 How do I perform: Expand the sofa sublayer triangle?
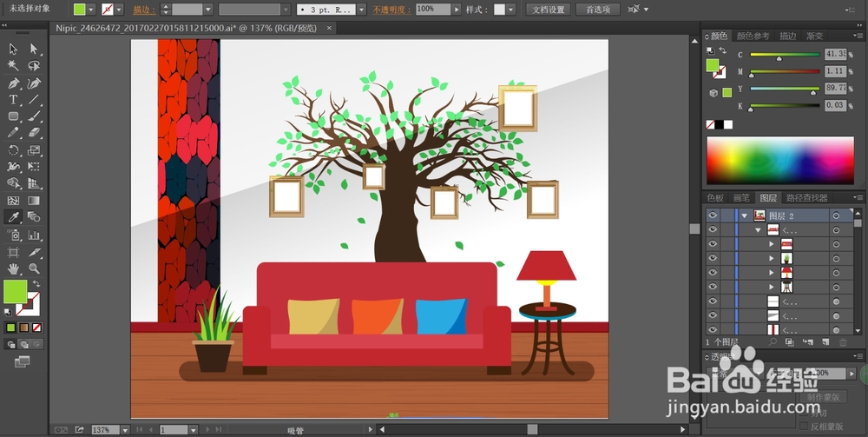pyautogui.click(x=771, y=244)
